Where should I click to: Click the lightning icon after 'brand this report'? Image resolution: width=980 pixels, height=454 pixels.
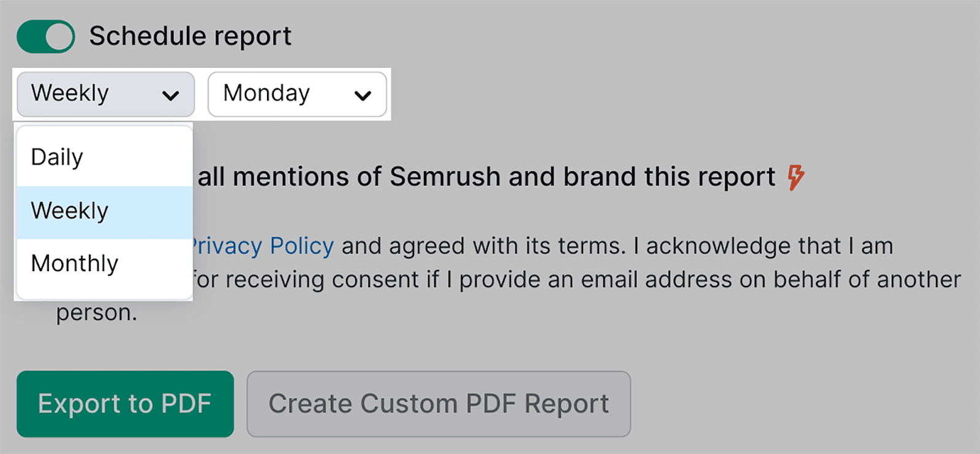796,177
